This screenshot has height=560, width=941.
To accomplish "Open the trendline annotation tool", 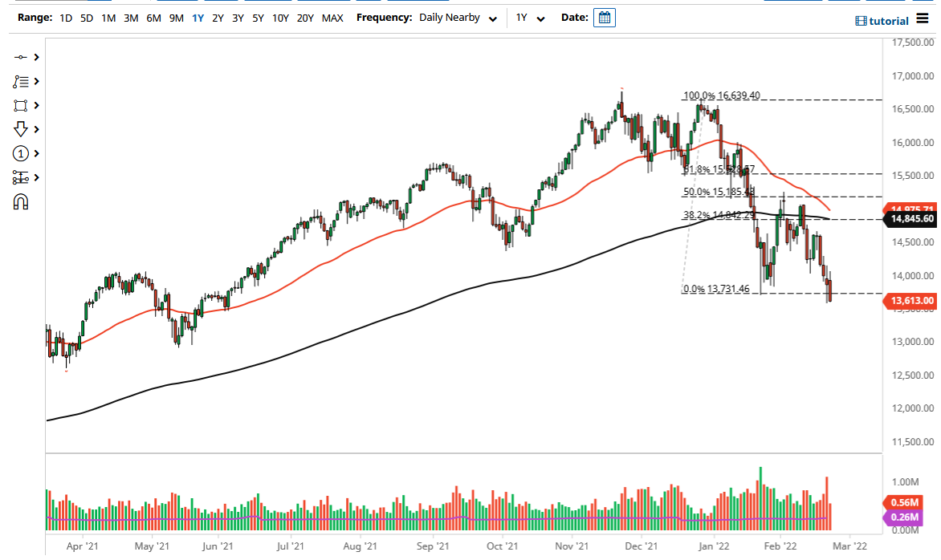I will click(20, 81).
